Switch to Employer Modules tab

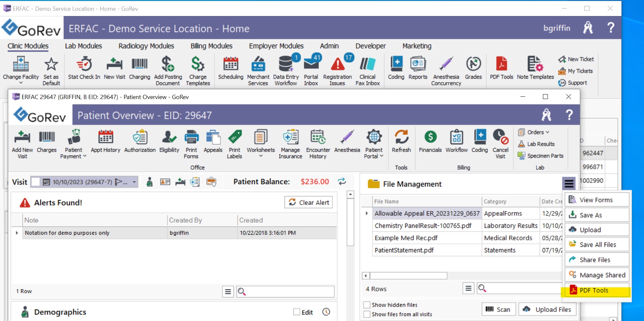[x=276, y=46]
